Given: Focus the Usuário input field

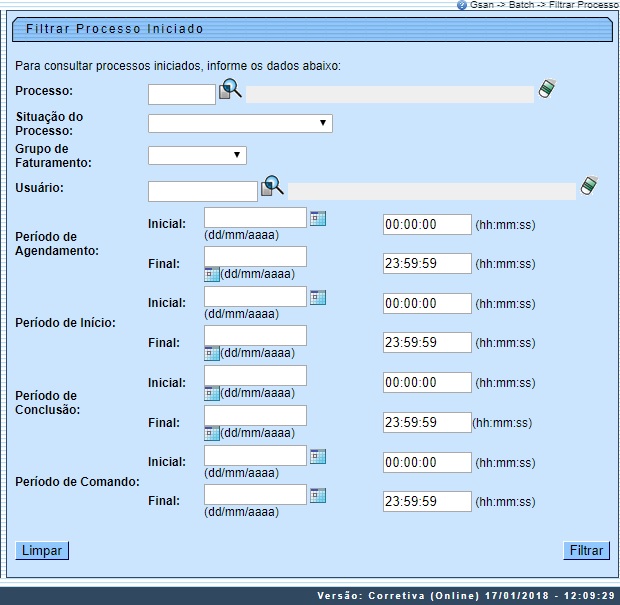Looking at the screenshot, I should coord(203,191).
